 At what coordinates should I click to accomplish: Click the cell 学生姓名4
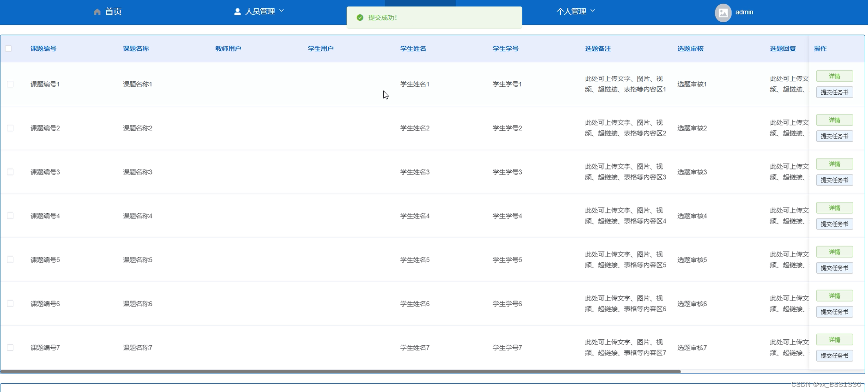click(x=415, y=216)
